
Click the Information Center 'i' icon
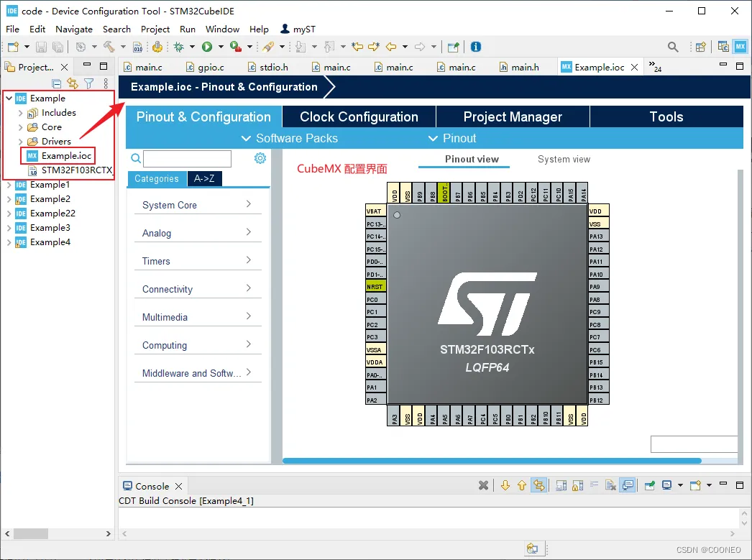click(475, 47)
